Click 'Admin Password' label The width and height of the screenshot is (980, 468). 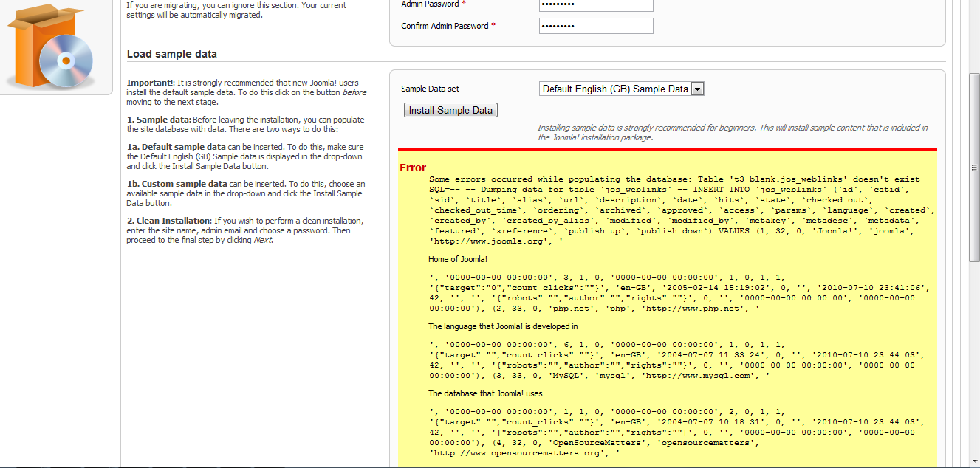click(434, 4)
